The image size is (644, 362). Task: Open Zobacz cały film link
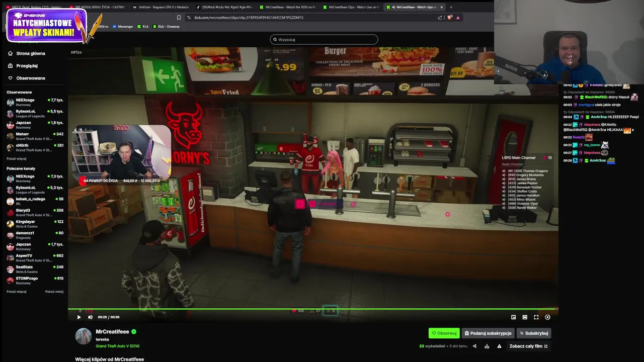click(528, 346)
